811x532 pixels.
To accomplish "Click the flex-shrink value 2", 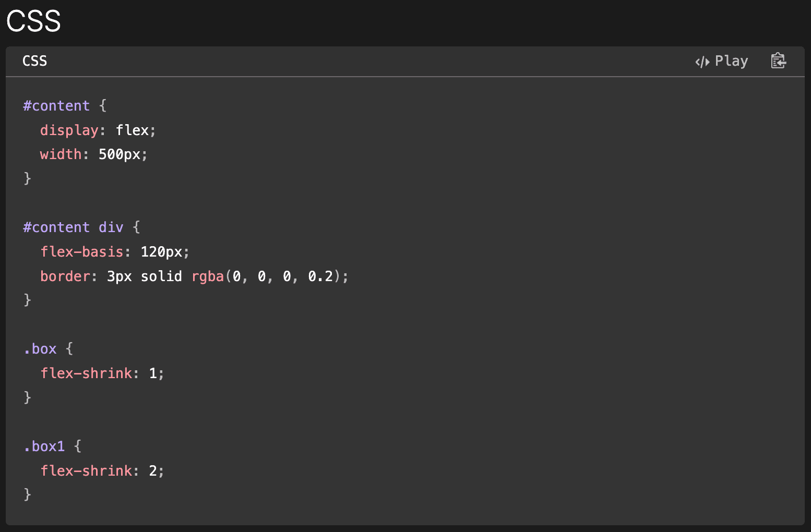I will pyautogui.click(x=153, y=471).
